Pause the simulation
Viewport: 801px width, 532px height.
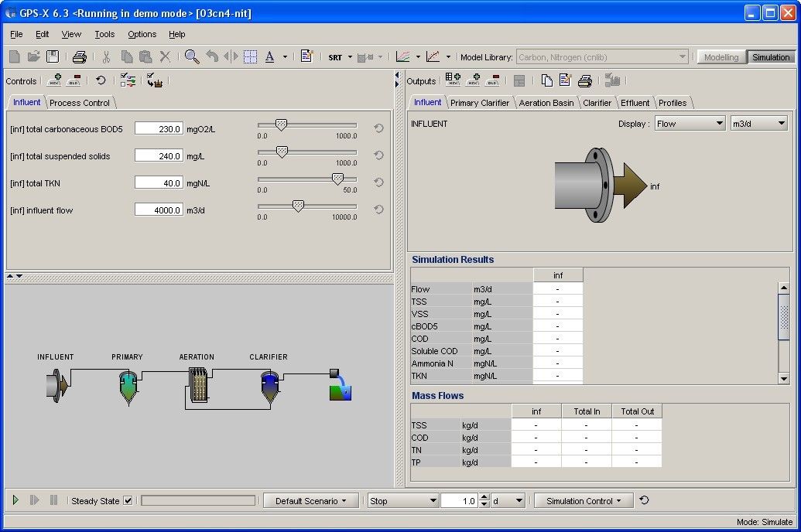click(53, 500)
